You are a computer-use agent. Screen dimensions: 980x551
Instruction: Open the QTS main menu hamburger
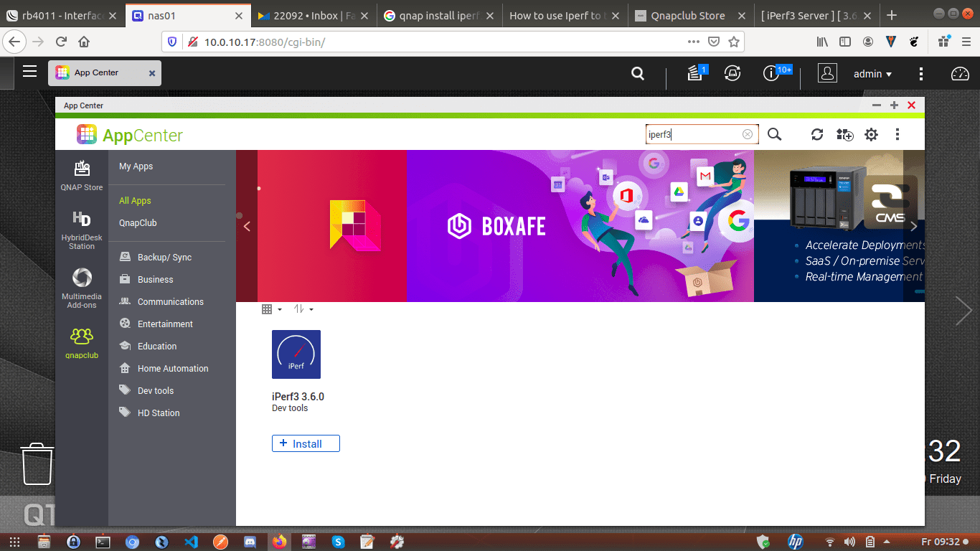[x=29, y=71]
